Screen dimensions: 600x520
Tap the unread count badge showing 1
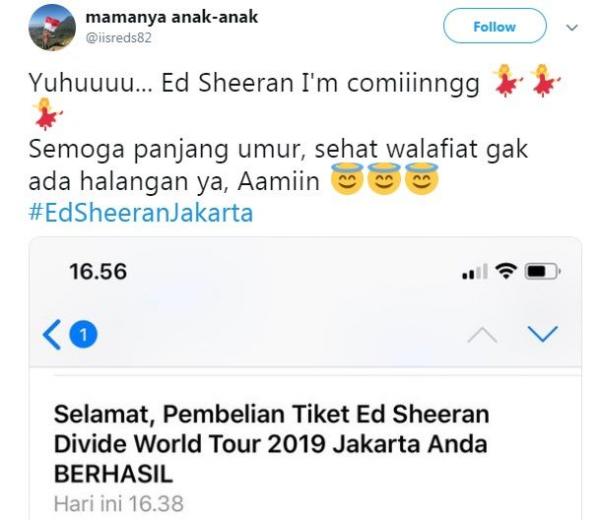83,334
